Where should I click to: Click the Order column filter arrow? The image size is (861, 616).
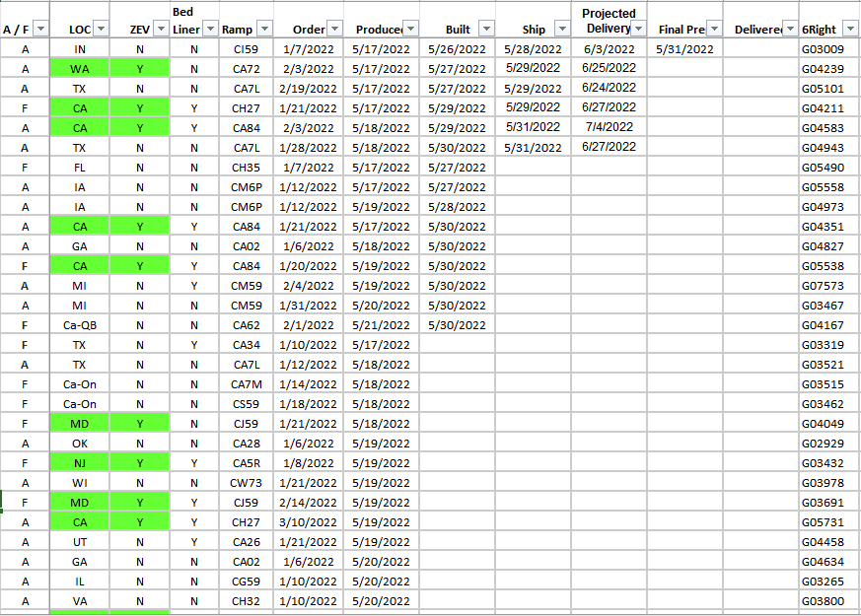coord(333,29)
